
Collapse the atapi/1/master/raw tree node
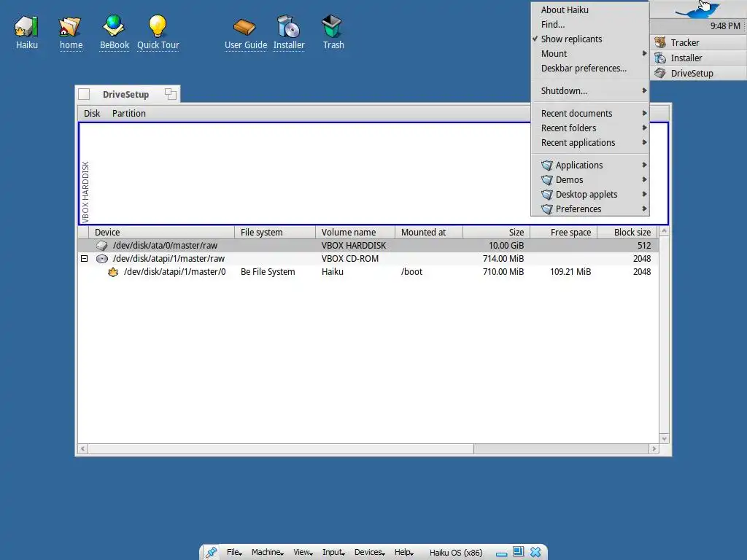tap(85, 259)
